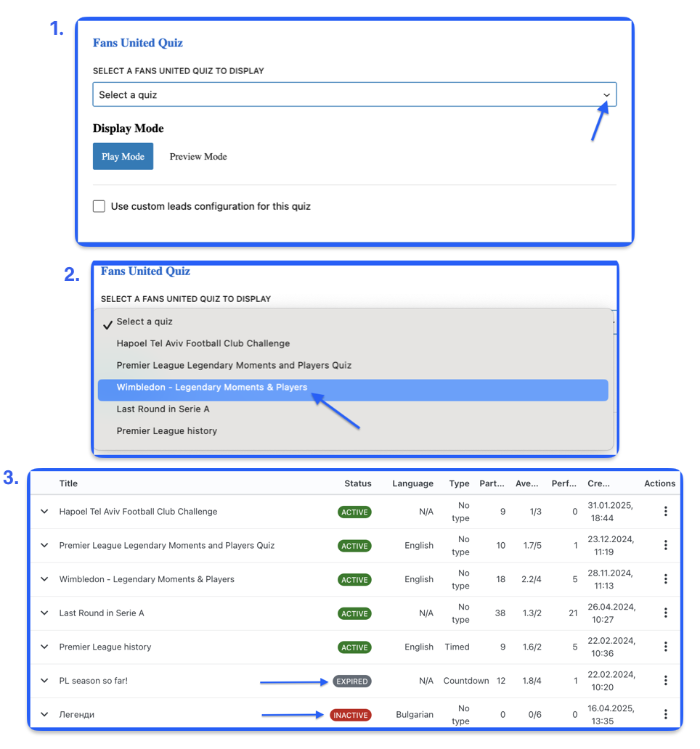Expand Wimbledon - Legendary Moments row

pos(44,579)
